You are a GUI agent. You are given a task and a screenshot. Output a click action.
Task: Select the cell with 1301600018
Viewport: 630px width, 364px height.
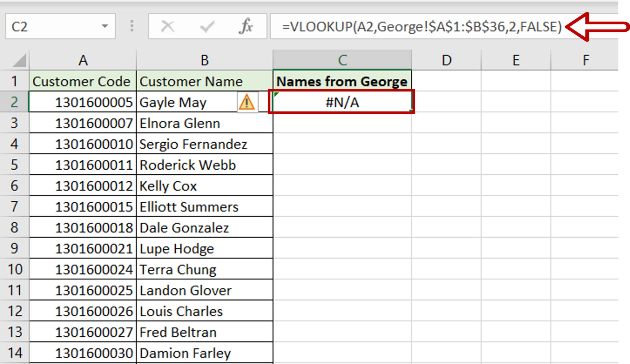83,228
